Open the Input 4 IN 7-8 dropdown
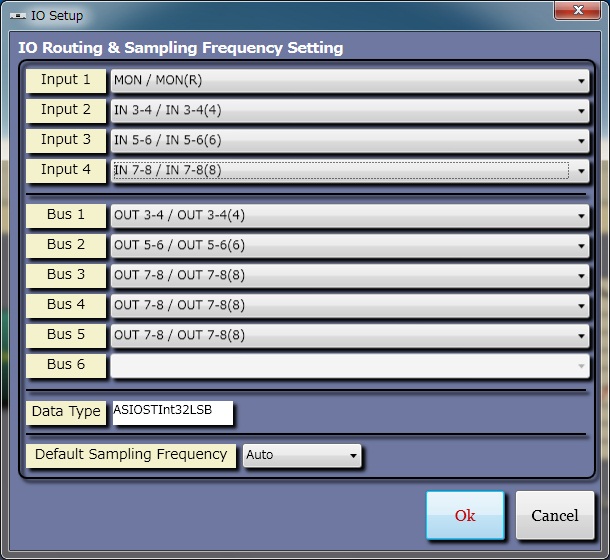The image size is (610, 560). tap(349, 171)
